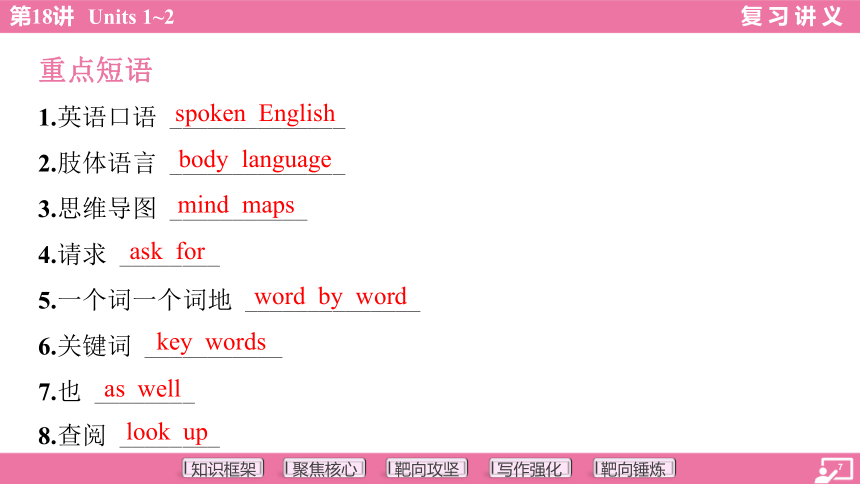Viewport: 860px width, 484px height.
Task: Click the prompt 7.也
Action: [x=59, y=392]
